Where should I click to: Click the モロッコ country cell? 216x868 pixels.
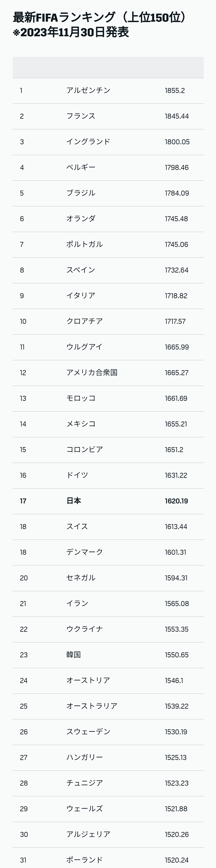pos(81,398)
